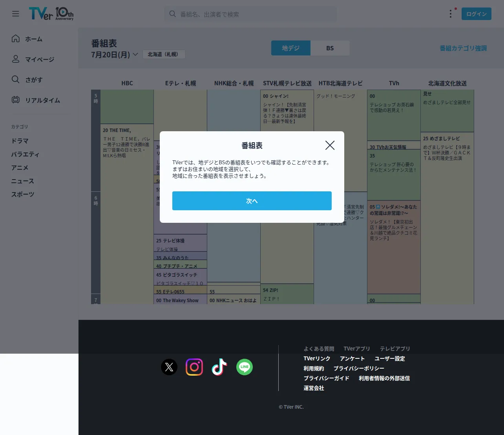Screen dimensions: 504x435
Task: Open the NHKニュース おはよ program
Action: coord(234,299)
